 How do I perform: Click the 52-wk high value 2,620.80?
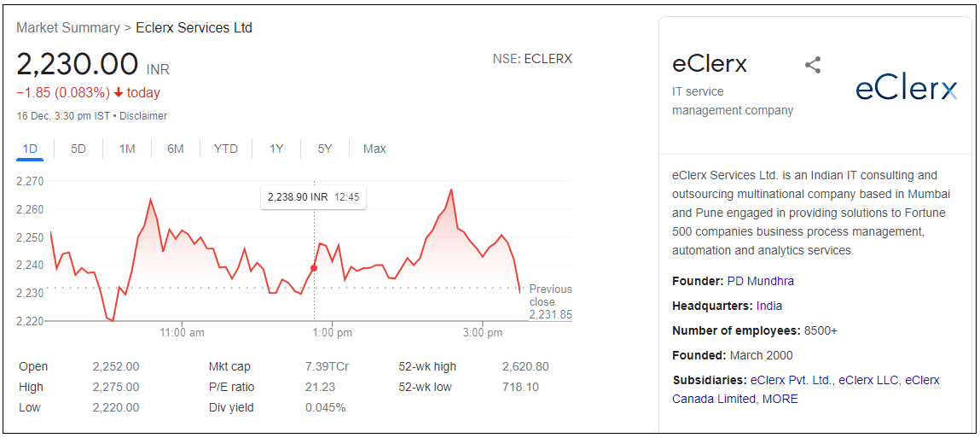pos(525,366)
